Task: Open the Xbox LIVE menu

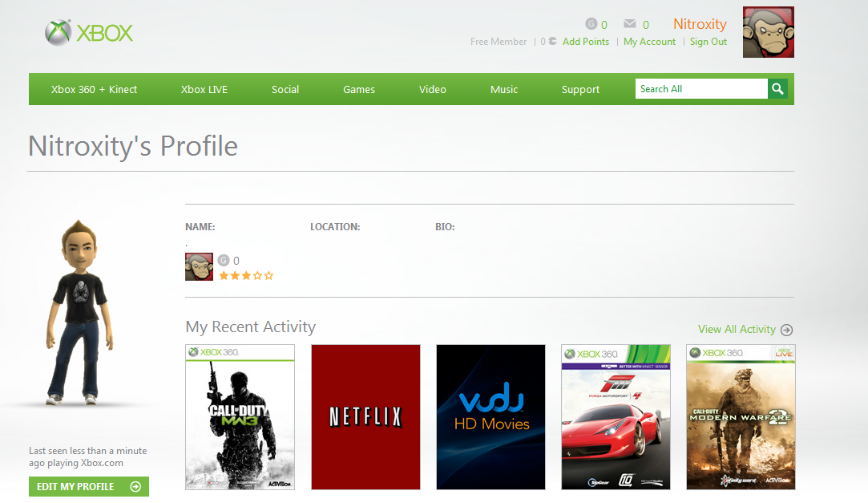Action: (204, 89)
